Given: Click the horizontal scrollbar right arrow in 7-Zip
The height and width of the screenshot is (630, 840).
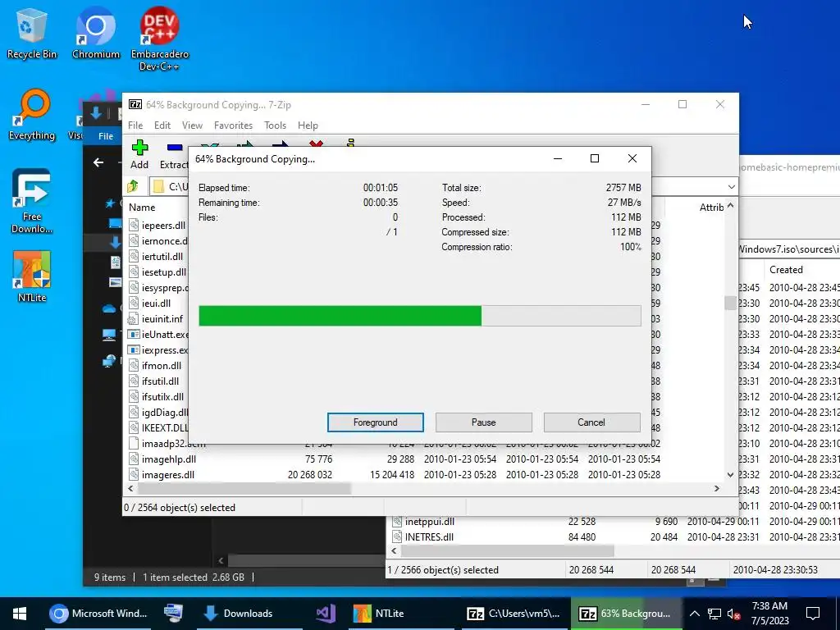Looking at the screenshot, I should click(717, 489).
